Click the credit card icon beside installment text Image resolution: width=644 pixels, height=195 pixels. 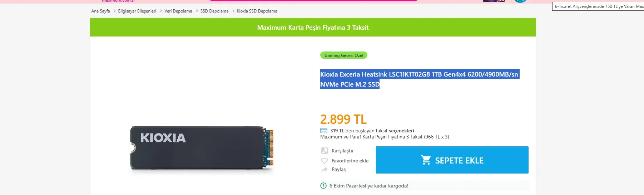click(x=324, y=131)
